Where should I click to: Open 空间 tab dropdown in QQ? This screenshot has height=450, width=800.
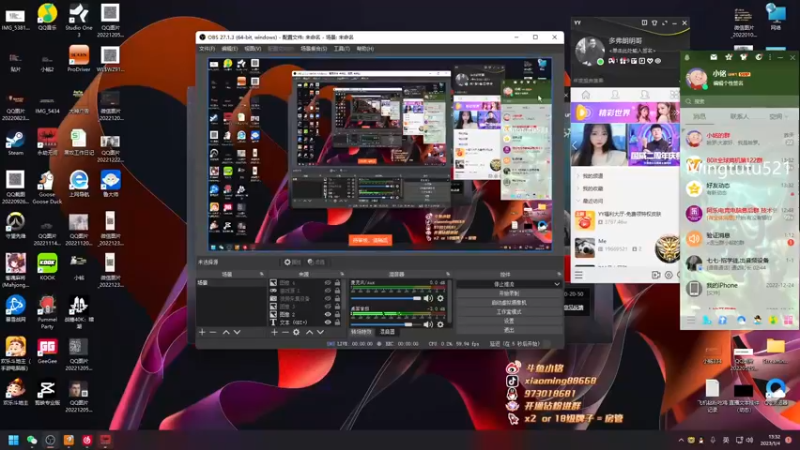pyautogui.click(x=786, y=117)
